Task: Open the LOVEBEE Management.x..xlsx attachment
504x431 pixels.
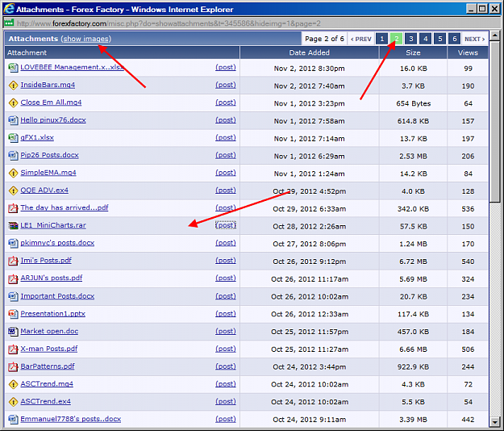Action: pyautogui.click(x=72, y=67)
